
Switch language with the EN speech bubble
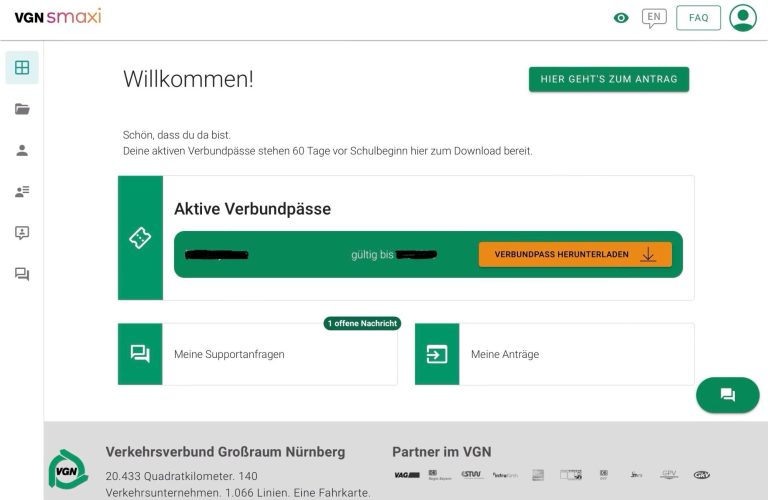pos(654,19)
